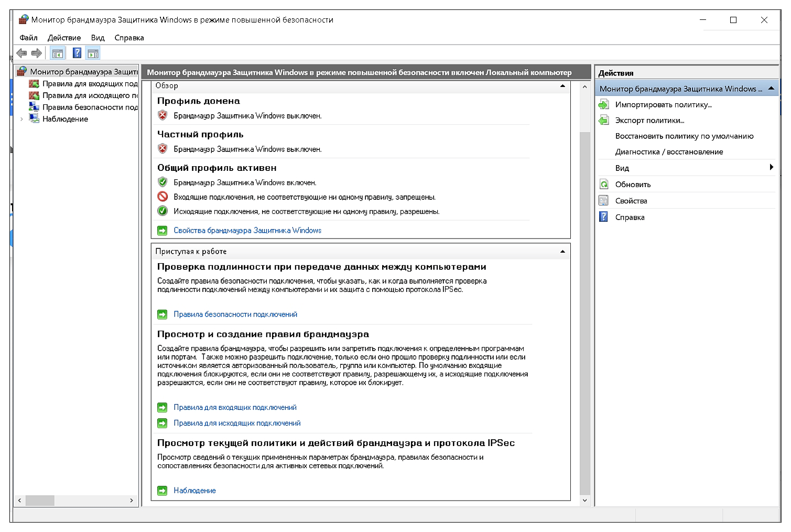Collapse the Обзор section
This screenshot has height=532, width=791.
562,85
